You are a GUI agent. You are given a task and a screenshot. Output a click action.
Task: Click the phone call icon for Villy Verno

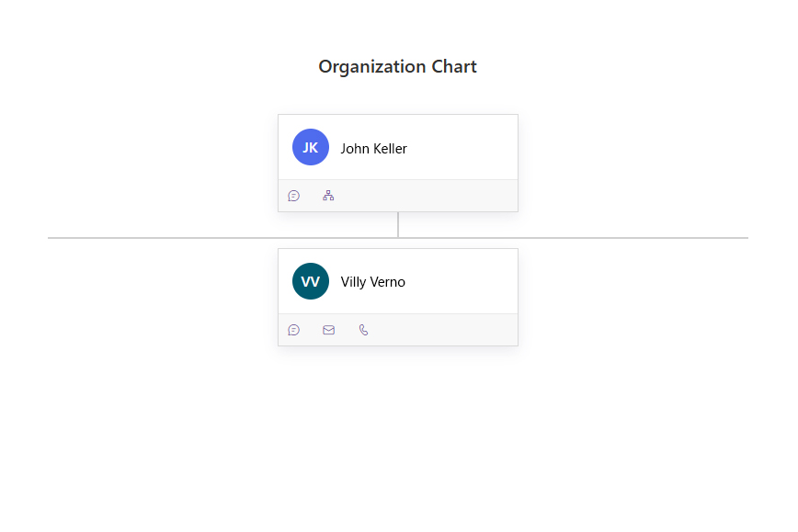coord(363,330)
